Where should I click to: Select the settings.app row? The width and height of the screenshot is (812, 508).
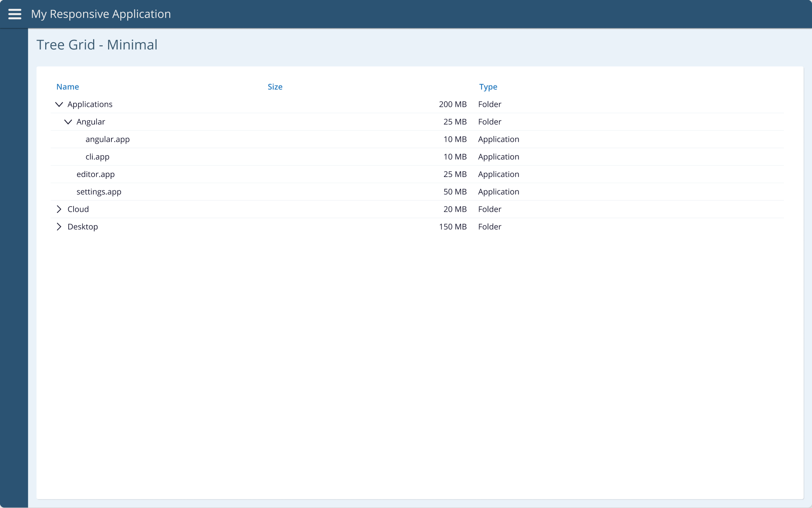coord(99,192)
